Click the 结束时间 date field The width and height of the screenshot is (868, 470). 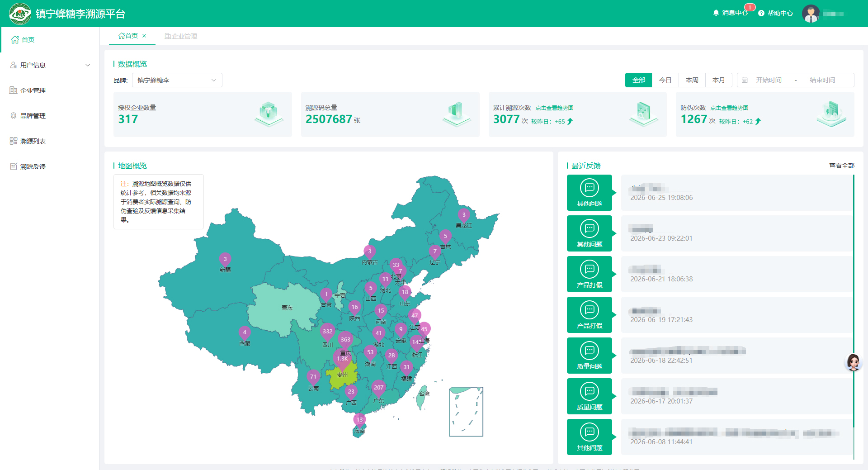point(822,80)
